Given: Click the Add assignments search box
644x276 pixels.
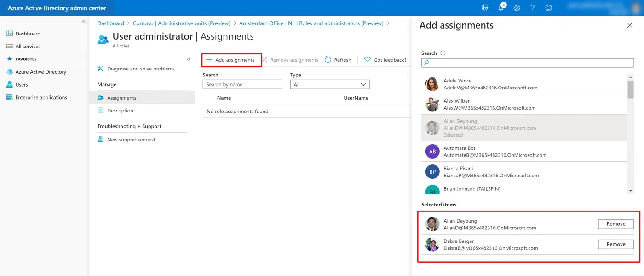Looking at the screenshot, I should click(528, 63).
